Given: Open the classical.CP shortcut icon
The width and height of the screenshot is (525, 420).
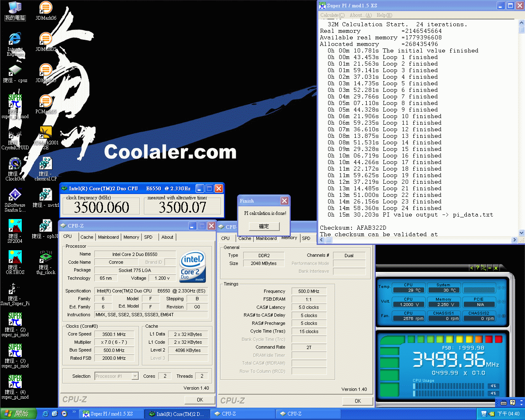Looking at the screenshot, I should point(46,169).
